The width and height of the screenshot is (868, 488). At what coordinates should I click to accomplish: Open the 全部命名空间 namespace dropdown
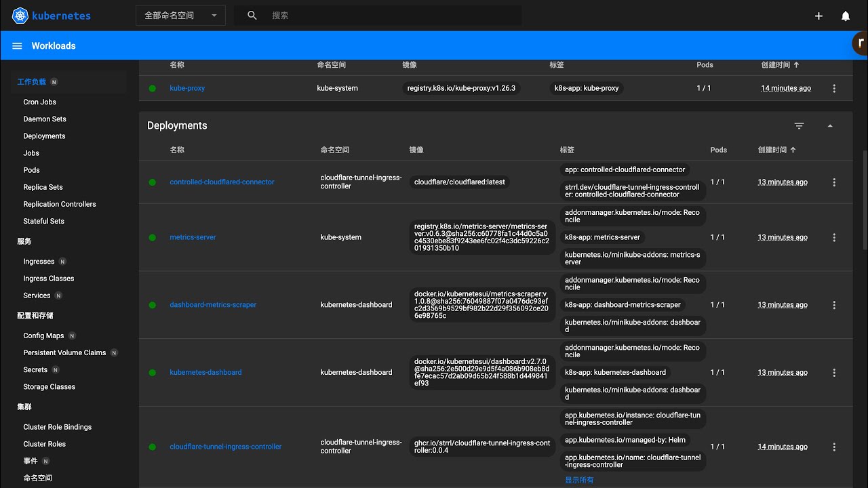[x=180, y=16]
